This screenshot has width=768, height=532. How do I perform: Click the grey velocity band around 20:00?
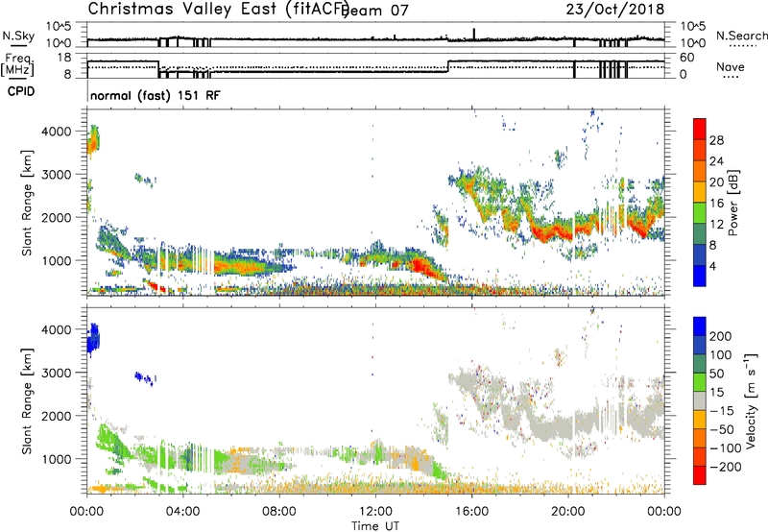pyautogui.click(x=564, y=425)
